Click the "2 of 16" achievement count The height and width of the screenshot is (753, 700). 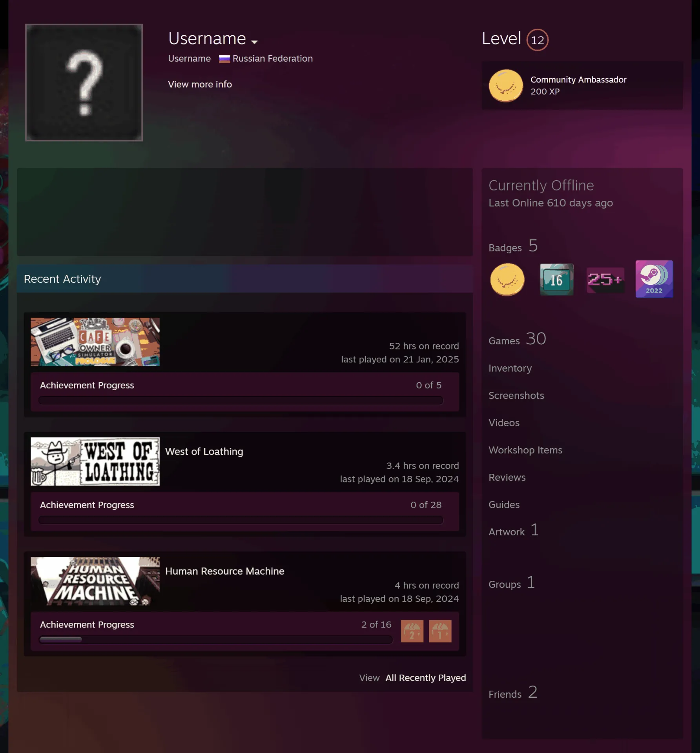coord(376,624)
